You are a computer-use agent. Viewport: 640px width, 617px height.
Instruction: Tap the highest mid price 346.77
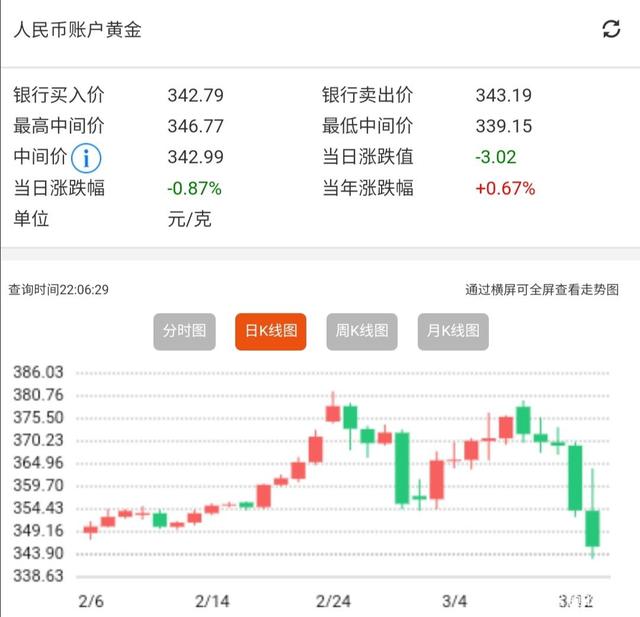pos(196,126)
